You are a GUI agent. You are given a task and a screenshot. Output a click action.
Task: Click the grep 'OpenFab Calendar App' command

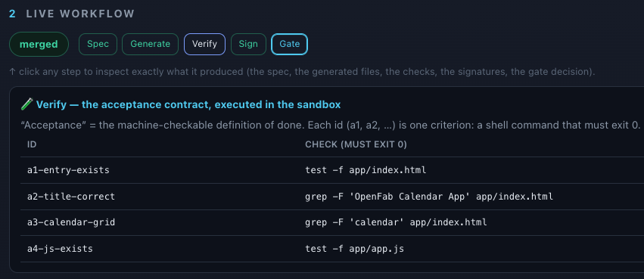(429, 197)
